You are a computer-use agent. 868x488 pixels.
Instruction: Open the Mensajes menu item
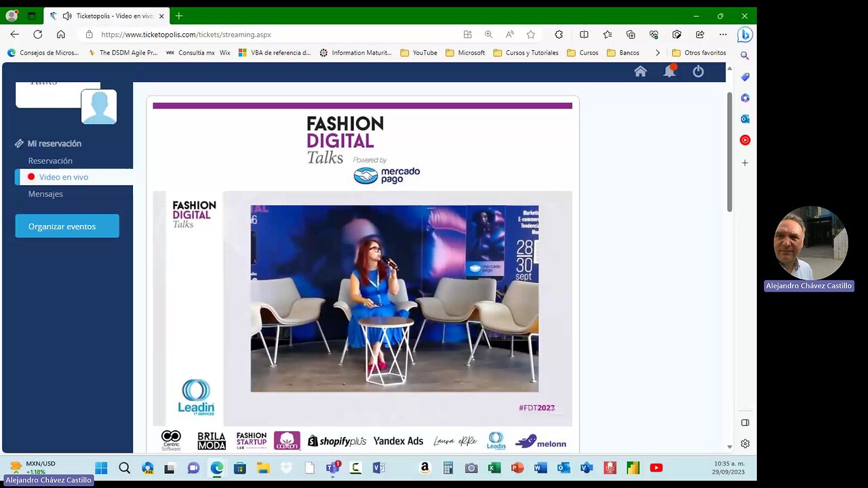[45, 194]
